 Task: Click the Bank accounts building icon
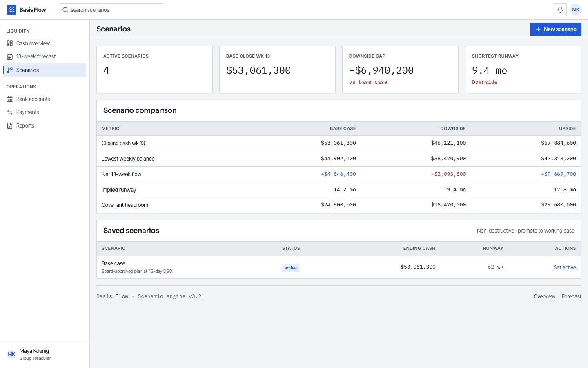(10, 99)
